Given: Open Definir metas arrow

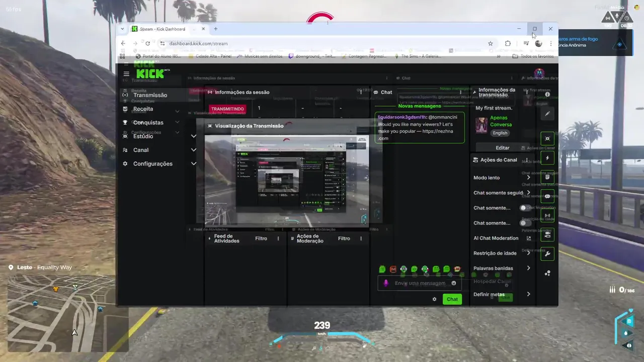Looking at the screenshot, I should point(528,294).
